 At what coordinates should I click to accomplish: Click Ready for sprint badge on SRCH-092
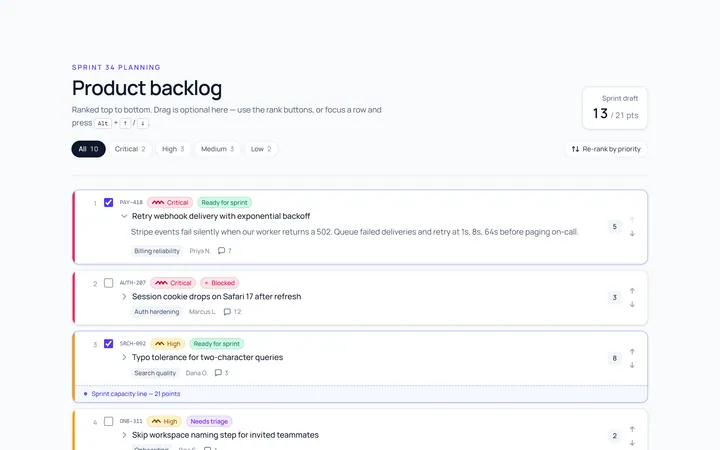[x=217, y=343]
